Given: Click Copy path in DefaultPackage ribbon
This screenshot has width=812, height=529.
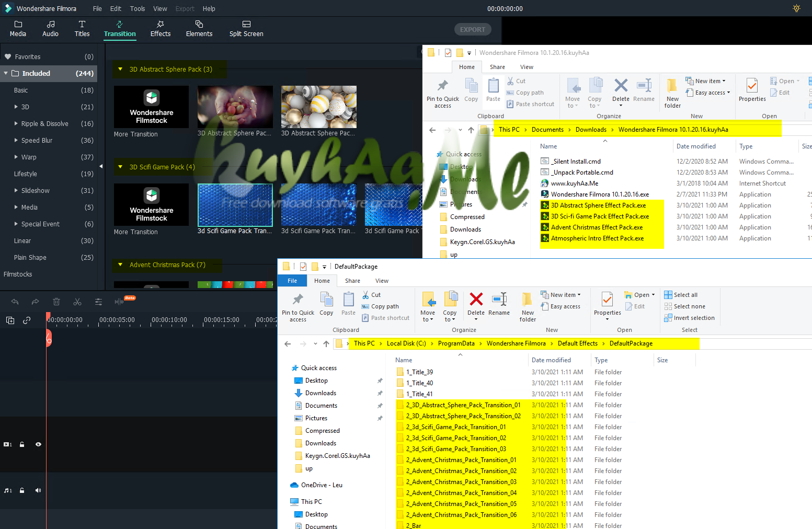Looking at the screenshot, I should pos(380,306).
